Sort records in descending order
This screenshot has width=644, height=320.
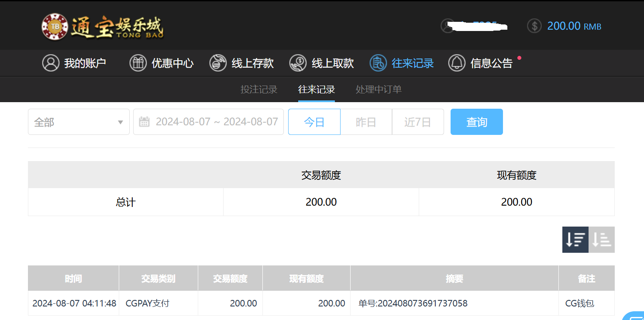pos(575,240)
